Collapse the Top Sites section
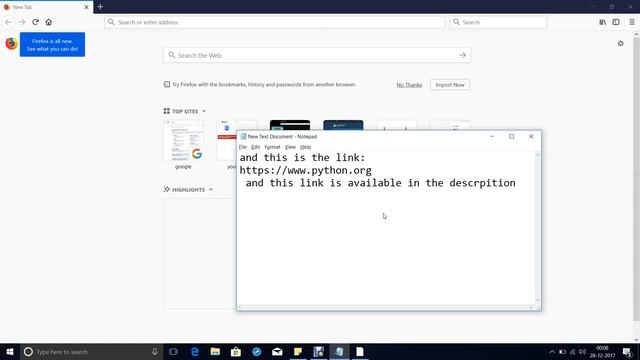 tap(204, 111)
